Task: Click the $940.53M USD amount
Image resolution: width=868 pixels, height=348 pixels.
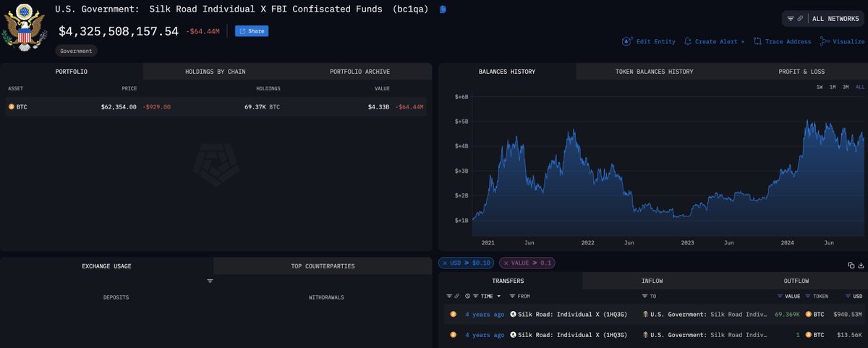Action: 848,315
